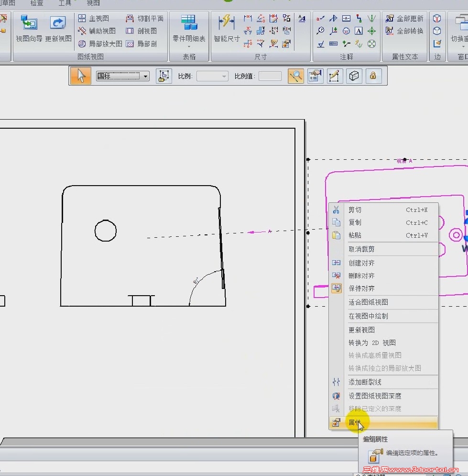
Task: Choose 复制 (Copy) from context menu
Action: tap(384, 222)
